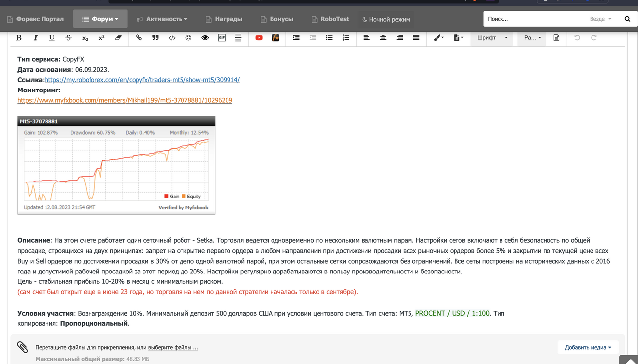The width and height of the screenshot is (638, 364).
Task: Click the search magnifier button
Action: click(x=627, y=19)
